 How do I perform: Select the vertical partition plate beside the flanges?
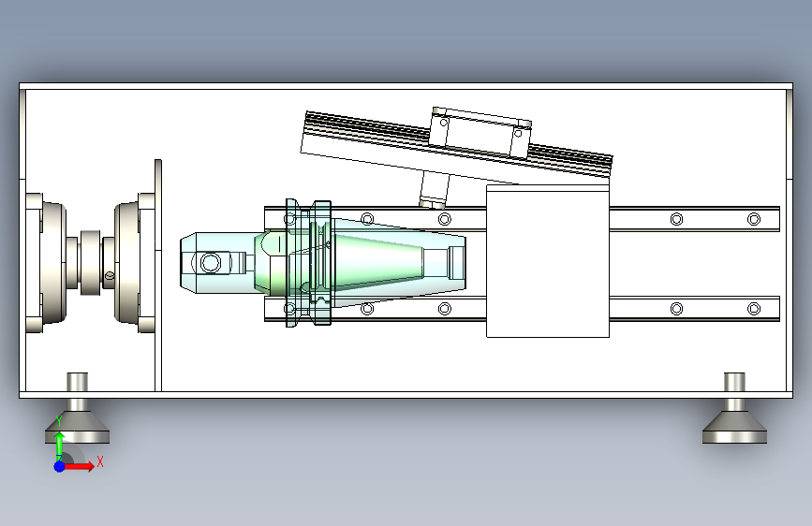click(158, 275)
